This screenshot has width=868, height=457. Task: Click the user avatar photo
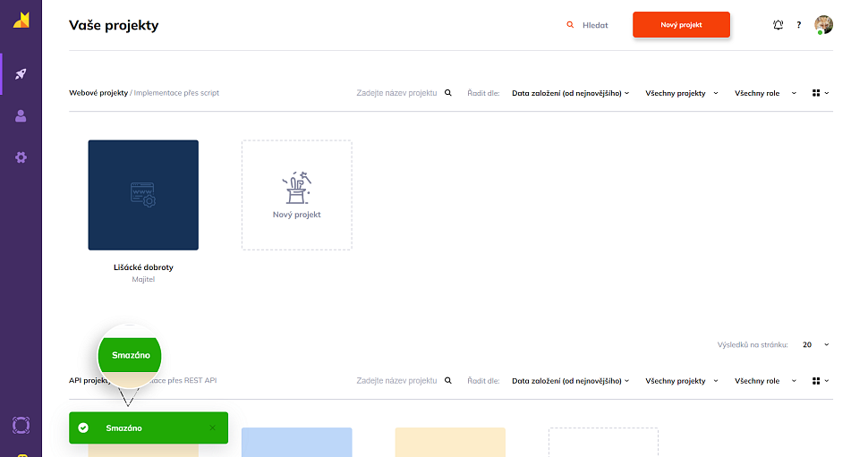point(823,25)
